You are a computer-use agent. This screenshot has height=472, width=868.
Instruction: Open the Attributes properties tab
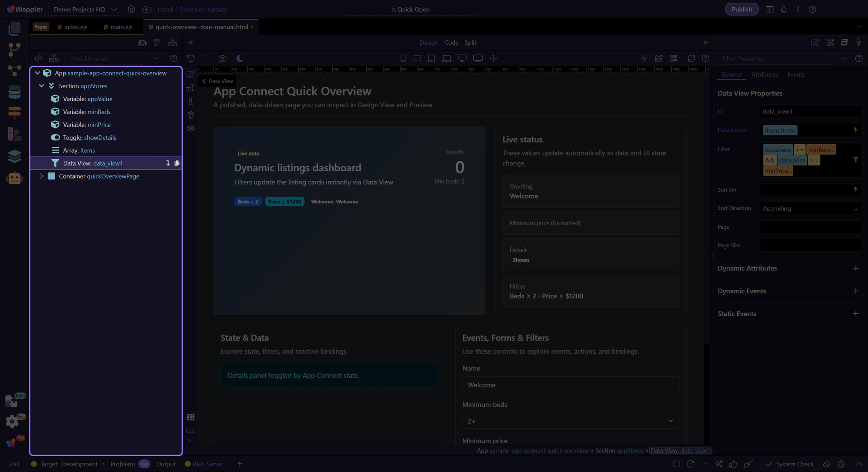click(764, 75)
